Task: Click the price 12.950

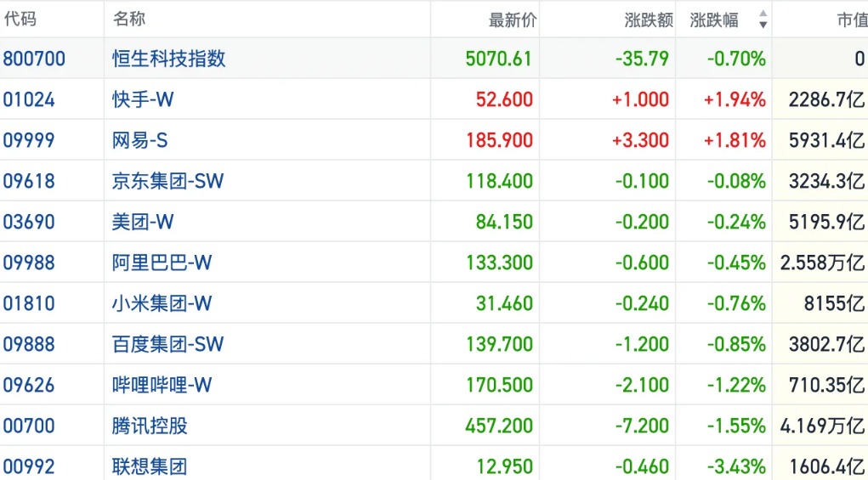Action: (x=504, y=467)
